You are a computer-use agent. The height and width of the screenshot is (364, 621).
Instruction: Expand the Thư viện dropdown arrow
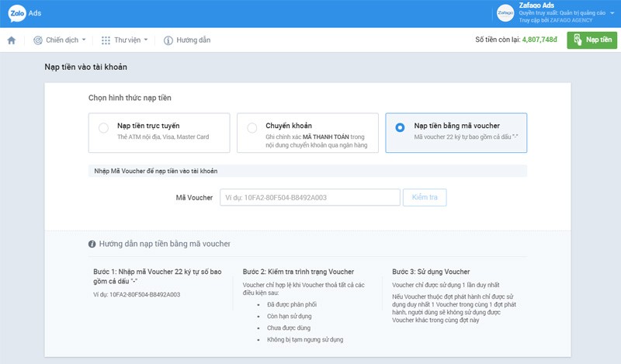146,40
